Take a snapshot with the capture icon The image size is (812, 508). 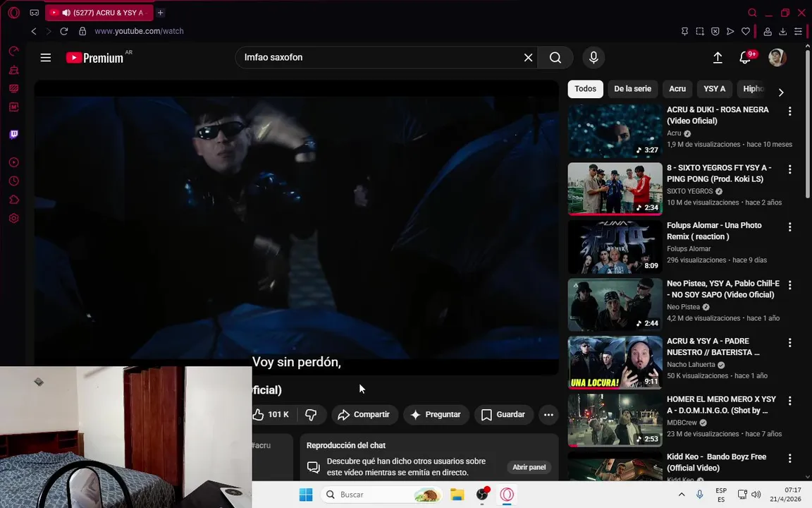(700, 32)
